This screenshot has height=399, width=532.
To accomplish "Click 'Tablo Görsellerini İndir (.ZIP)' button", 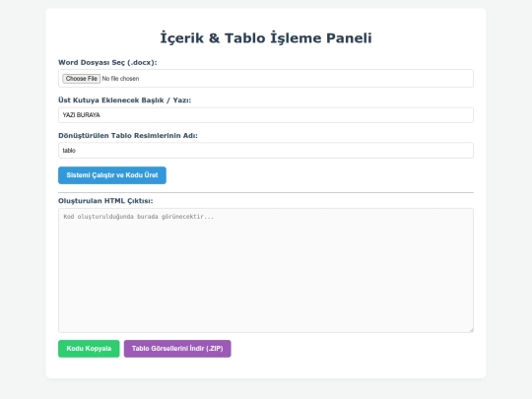I will [x=177, y=349].
